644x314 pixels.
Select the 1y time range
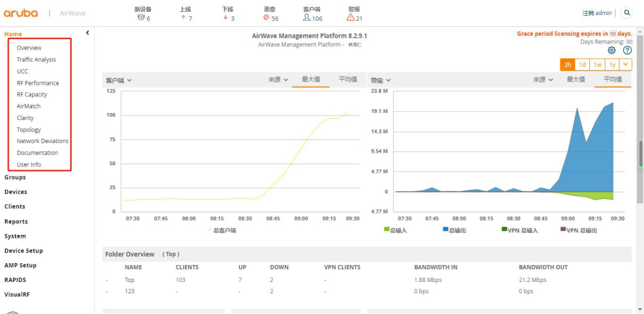click(x=613, y=65)
